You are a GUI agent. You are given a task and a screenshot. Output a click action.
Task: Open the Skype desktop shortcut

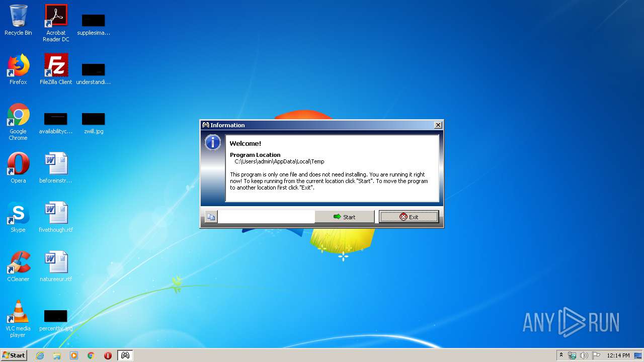point(18,218)
